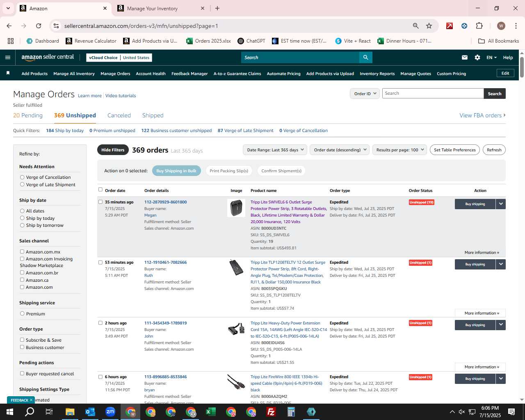525x420 pixels.
Task: Open the Chrome three-dot menu
Action: point(516,26)
